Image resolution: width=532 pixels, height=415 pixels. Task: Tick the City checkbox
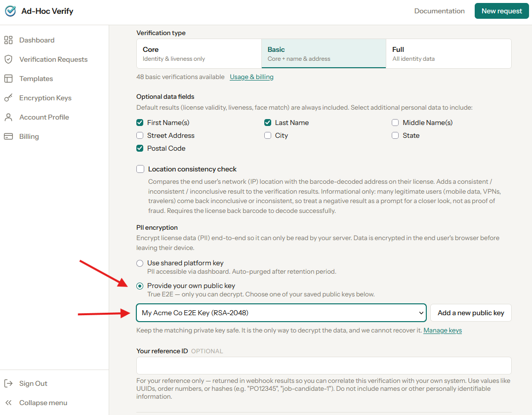(x=268, y=135)
